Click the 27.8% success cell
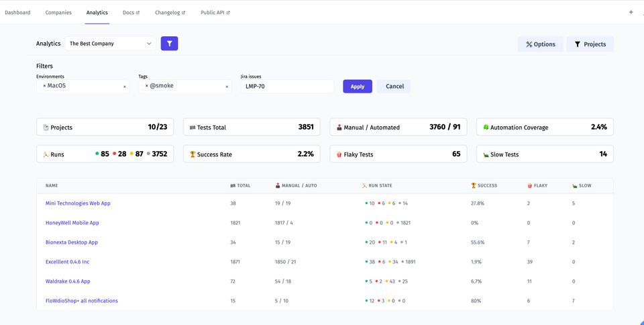644x325 pixels. click(477, 203)
